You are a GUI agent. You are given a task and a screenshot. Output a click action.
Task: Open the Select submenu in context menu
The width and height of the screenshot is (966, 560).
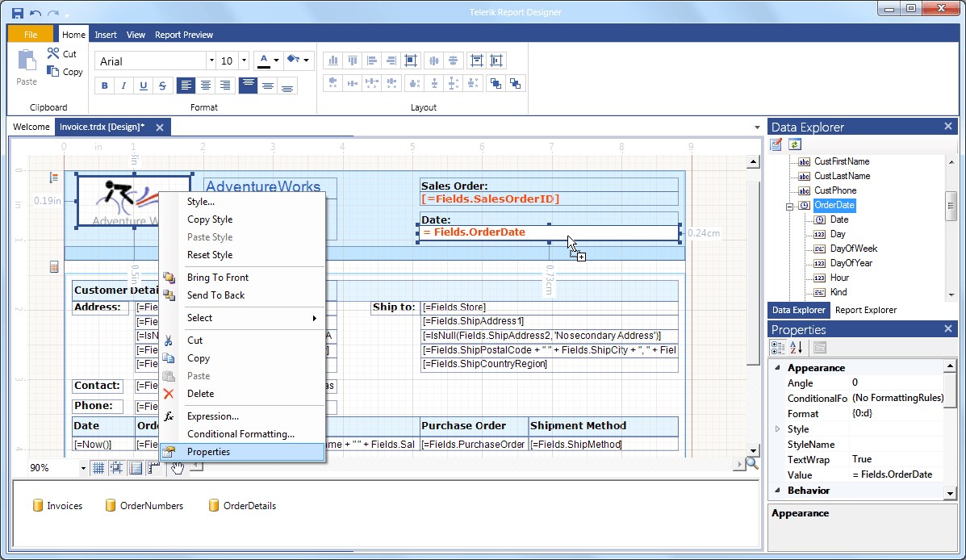[x=242, y=318]
